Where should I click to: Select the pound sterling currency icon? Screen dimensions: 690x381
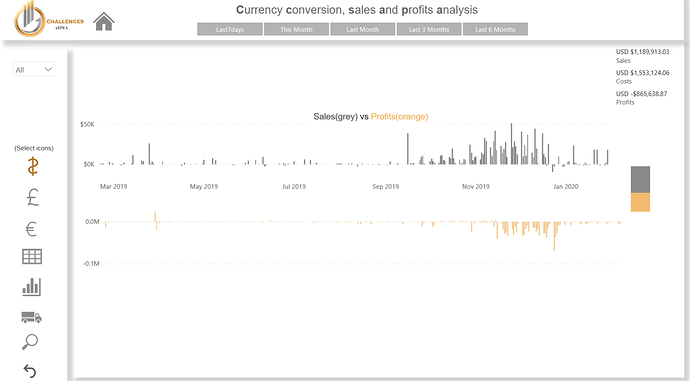(x=33, y=197)
